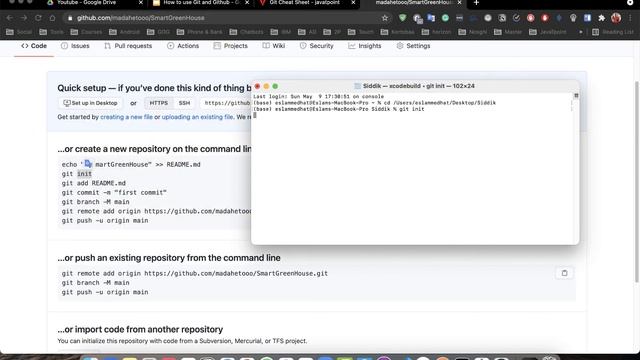The height and width of the screenshot is (360, 640).
Task: Go back with the browser back arrow
Action: pyautogui.click(x=9, y=18)
